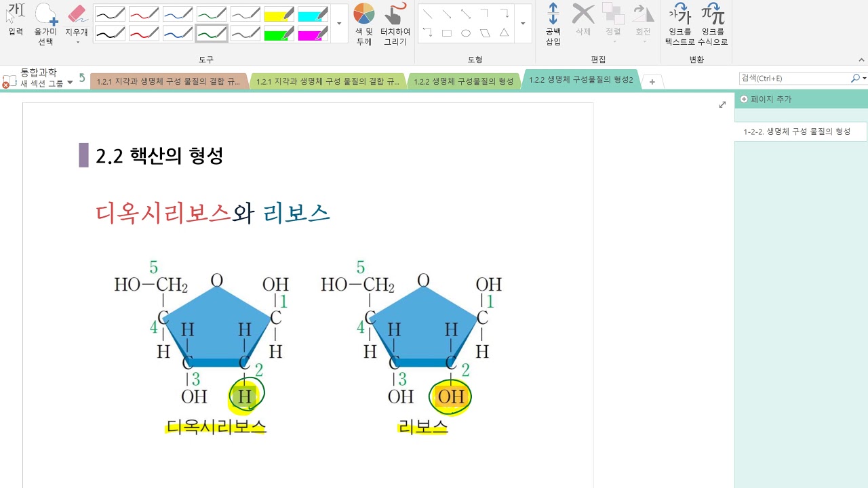Open the 통합과학 notebook dropdown
Viewport: 868px width, 488px height.
70,83
